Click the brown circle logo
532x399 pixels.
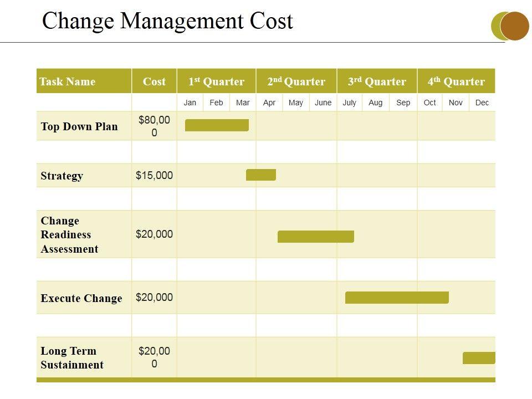click(x=515, y=26)
